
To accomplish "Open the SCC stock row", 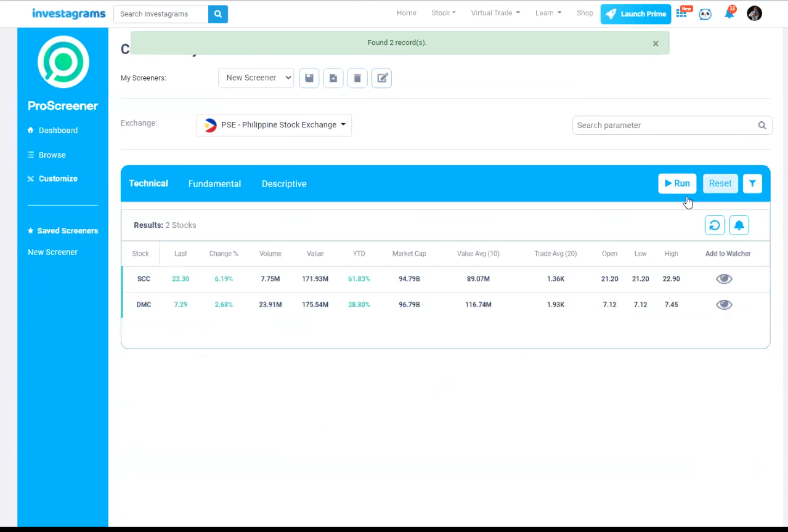I will click(446, 279).
